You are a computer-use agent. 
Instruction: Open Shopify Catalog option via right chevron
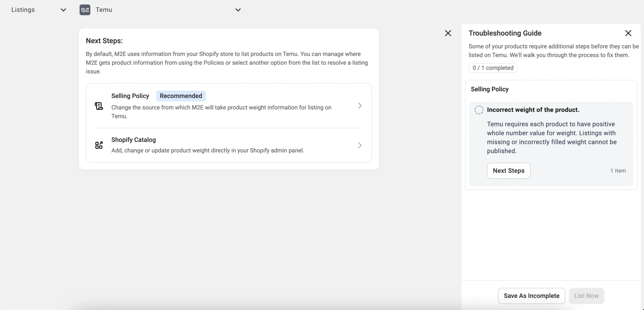coord(360,145)
